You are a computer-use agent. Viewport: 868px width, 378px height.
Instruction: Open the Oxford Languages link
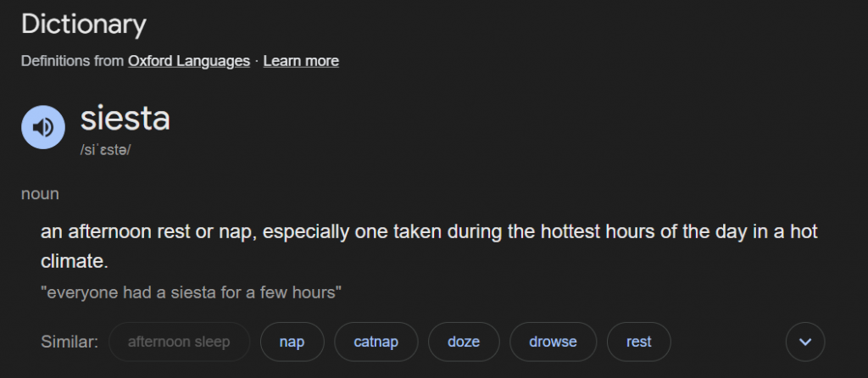click(189, 61)
